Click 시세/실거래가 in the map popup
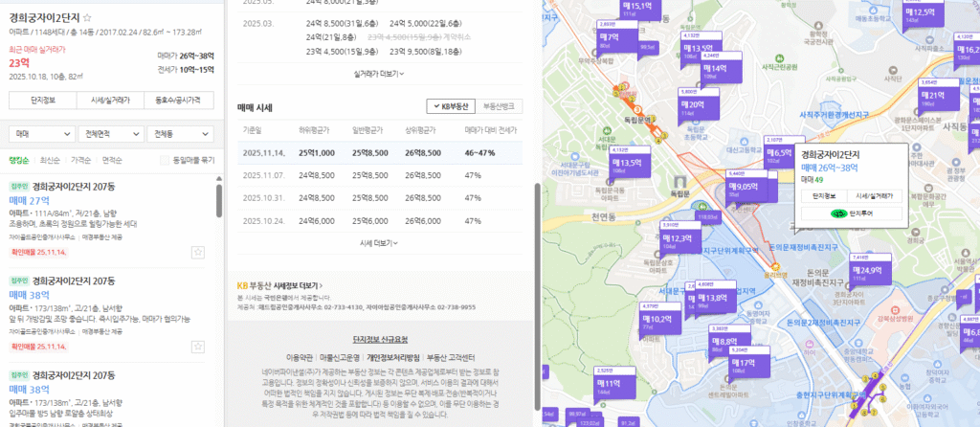 tap(877, 195)
